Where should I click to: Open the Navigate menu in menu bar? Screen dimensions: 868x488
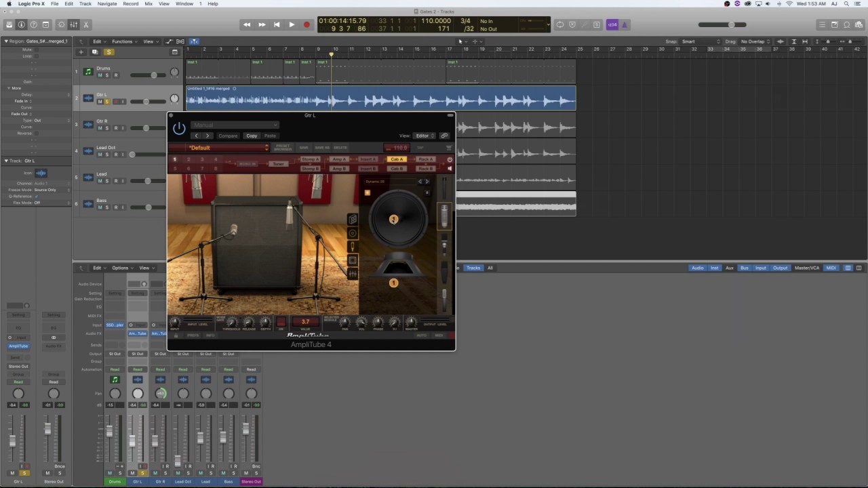pos(107,3)
